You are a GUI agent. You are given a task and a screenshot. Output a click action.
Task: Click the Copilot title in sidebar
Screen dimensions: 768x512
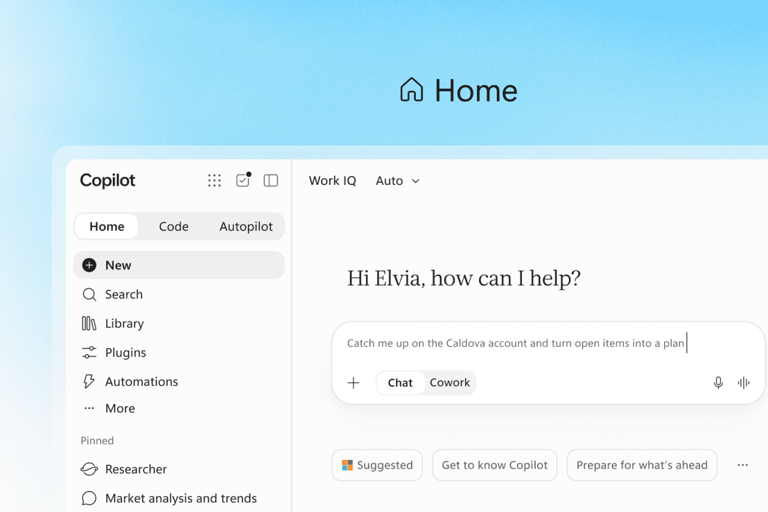point(107,180)
